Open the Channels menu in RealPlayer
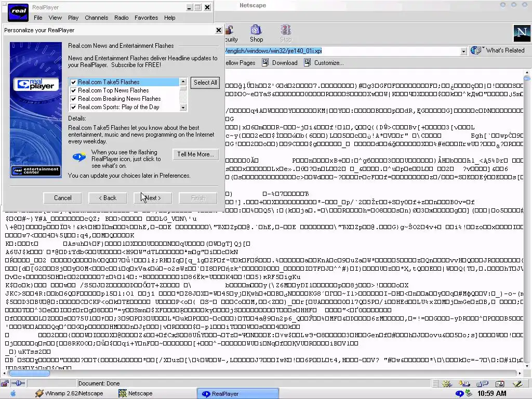 click(x=96, y=18)
